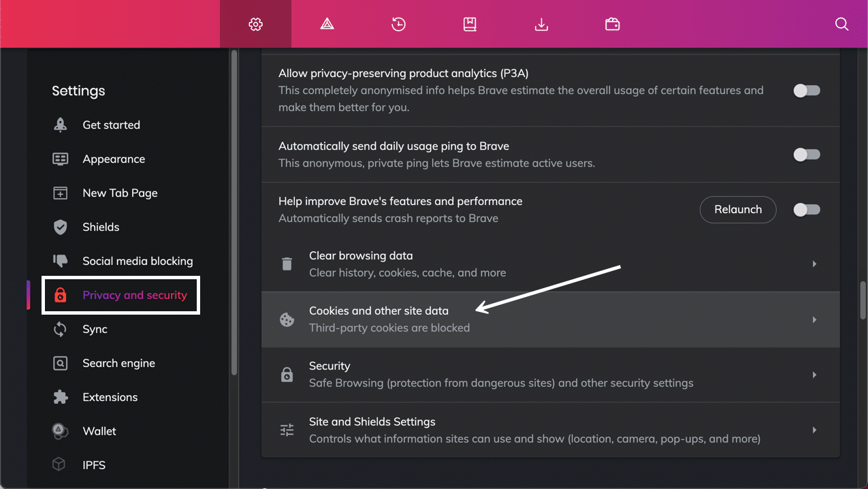This screenshot has height=489, width=868.
Task: Click the Relaunch button
Action: [x=738, y=210]
